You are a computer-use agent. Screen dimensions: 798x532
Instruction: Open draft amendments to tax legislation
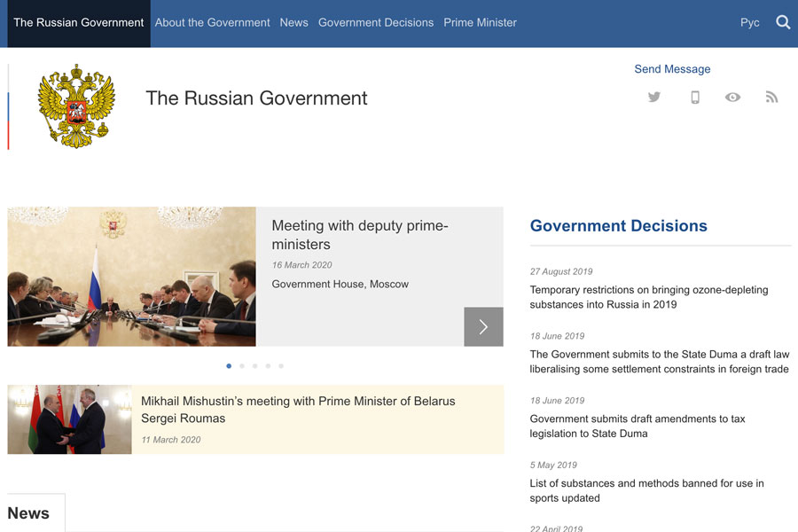(638, 426)
